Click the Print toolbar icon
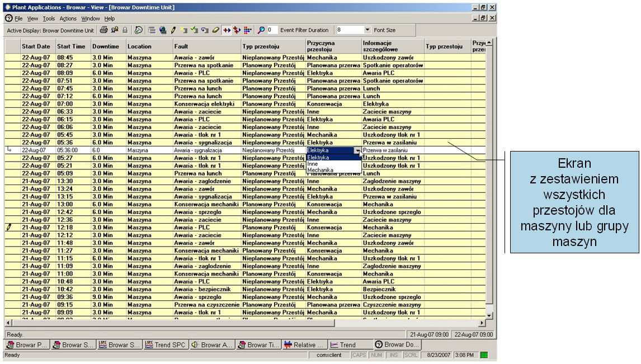Viewport: 641px width, 364px height. 104,30
